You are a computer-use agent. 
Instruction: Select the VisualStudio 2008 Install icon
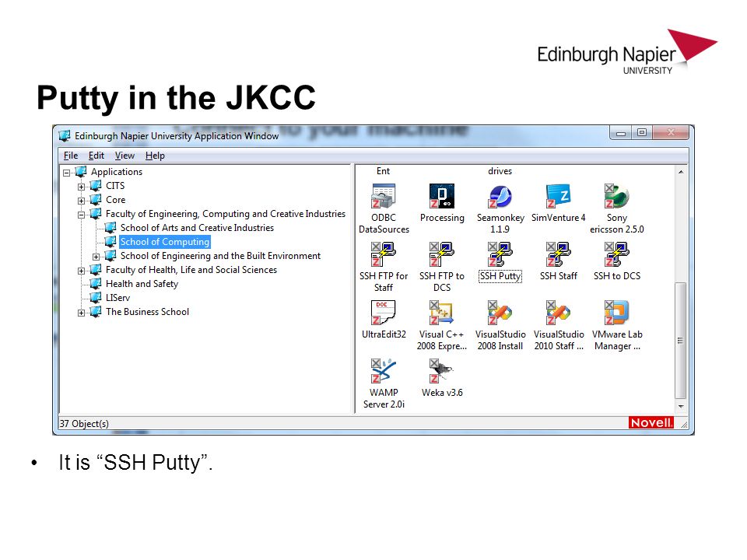pyautogui.click(x=500, y=313)
